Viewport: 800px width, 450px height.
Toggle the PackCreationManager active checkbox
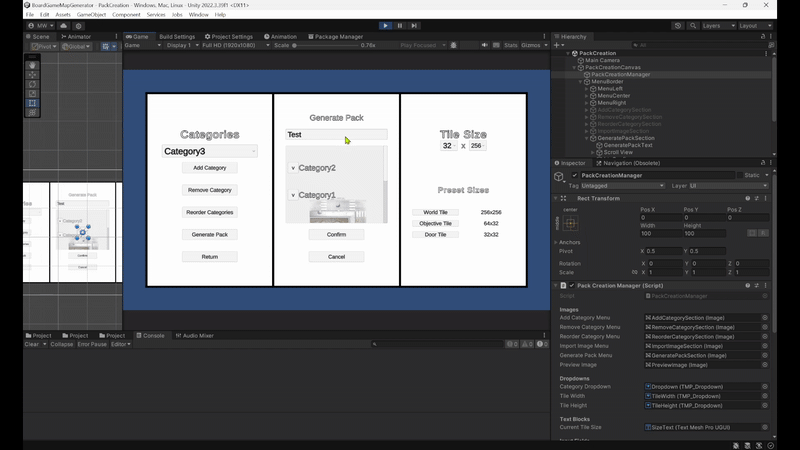pyautogui.click(x=575, y=175)
